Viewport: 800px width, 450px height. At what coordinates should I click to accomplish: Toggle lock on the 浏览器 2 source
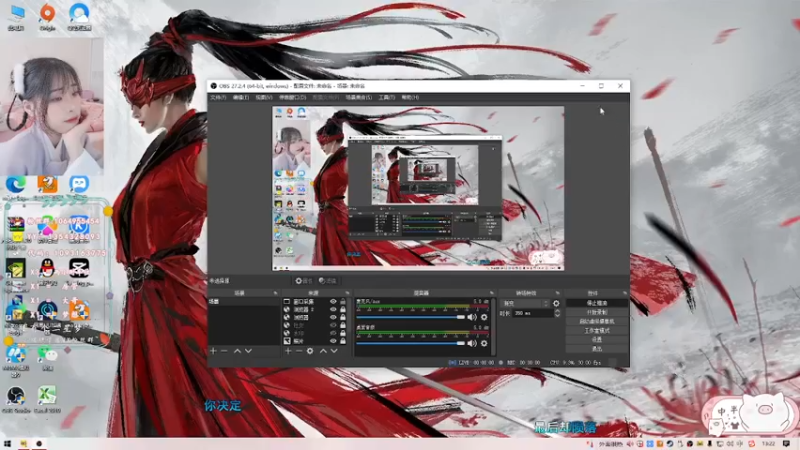coord(343,310)
